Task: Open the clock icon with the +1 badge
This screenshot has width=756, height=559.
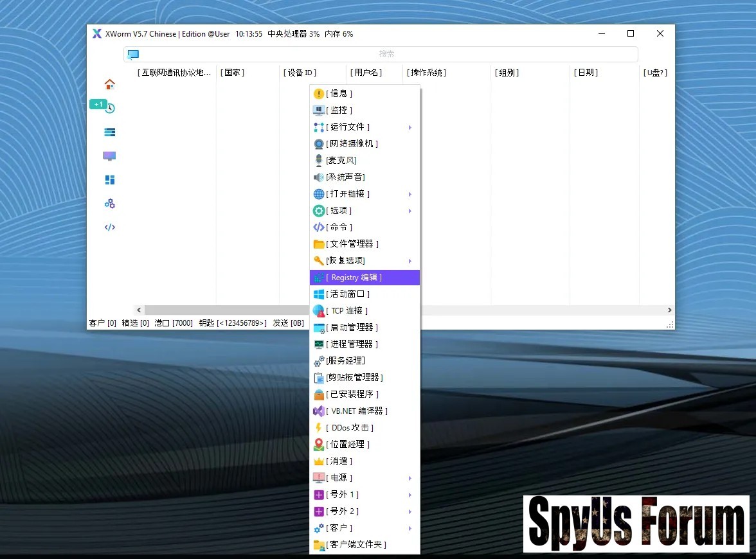Action: click(110, 108)
